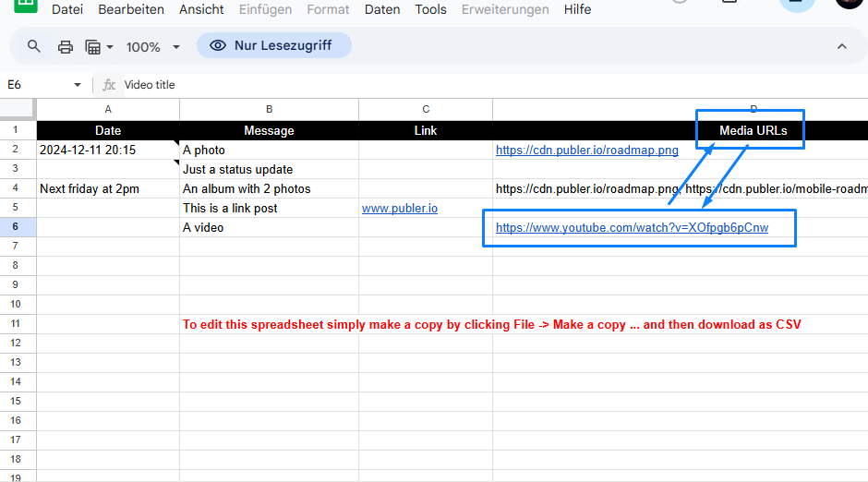This screenshot has width=868, height=482.
Task: Expand the name box dropdown arrow
Action: [77, 85]
